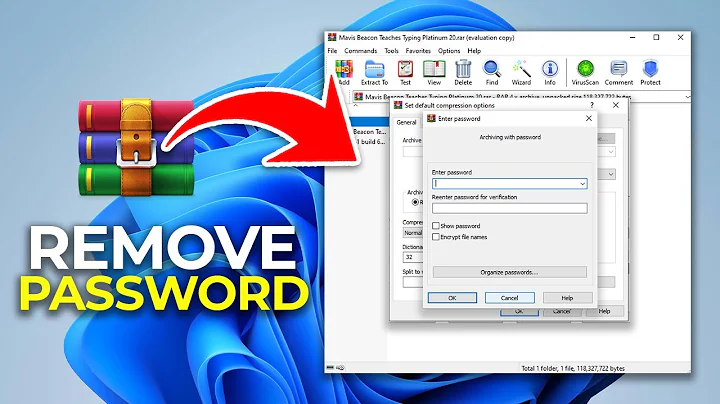Expand the address bar path dropdown
720x404 pixels.
687,97
